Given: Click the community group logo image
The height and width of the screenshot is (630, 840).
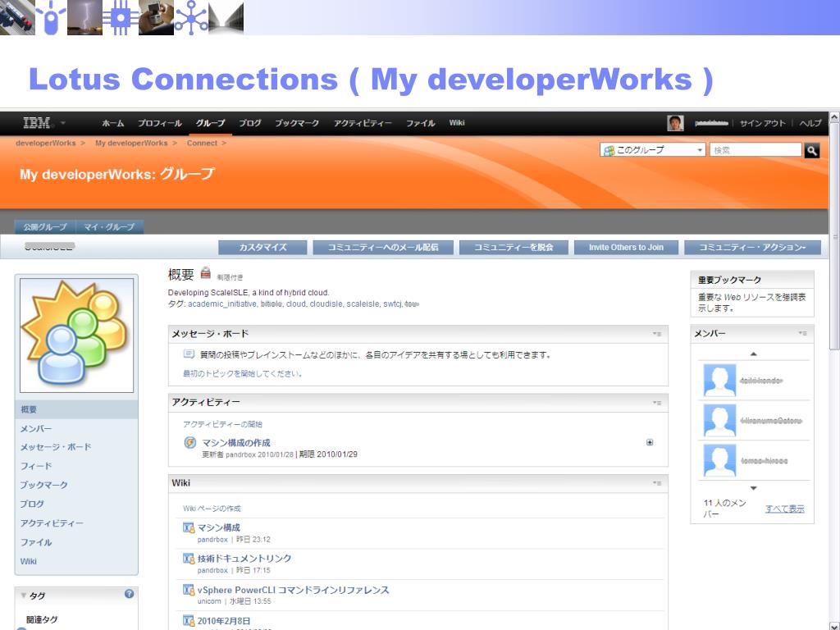Looking at the screenshot, I should click(x=76, y=336).
